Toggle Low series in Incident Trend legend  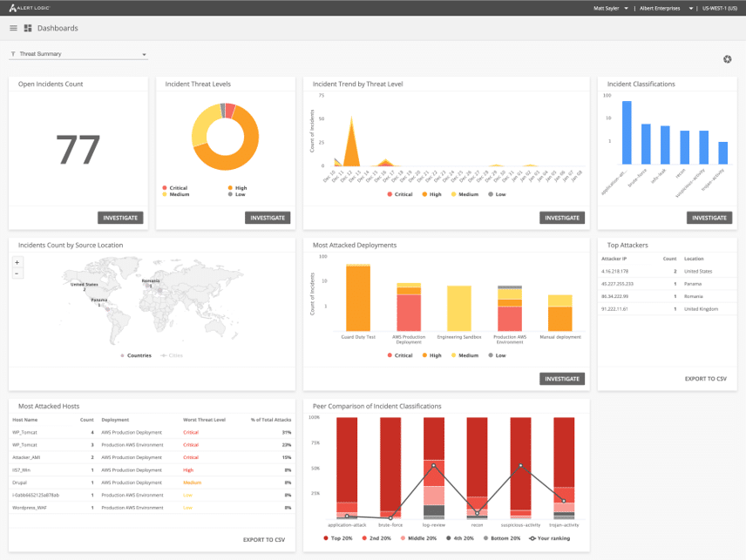[x=497, y=194]
